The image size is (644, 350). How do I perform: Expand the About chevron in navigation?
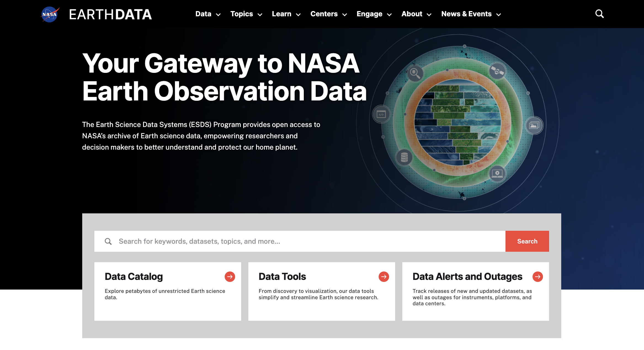pos(429,15)
